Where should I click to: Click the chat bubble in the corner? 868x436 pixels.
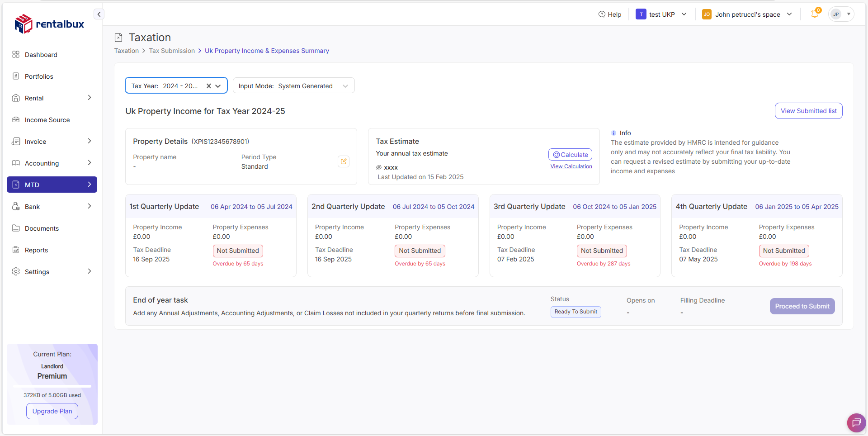click(x=856, y=423)
